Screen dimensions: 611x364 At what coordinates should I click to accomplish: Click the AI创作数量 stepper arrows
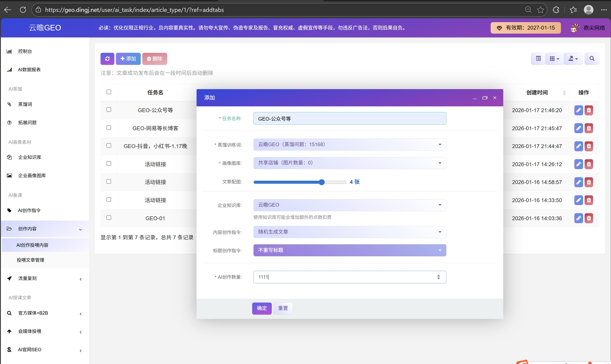click(438, 277)
